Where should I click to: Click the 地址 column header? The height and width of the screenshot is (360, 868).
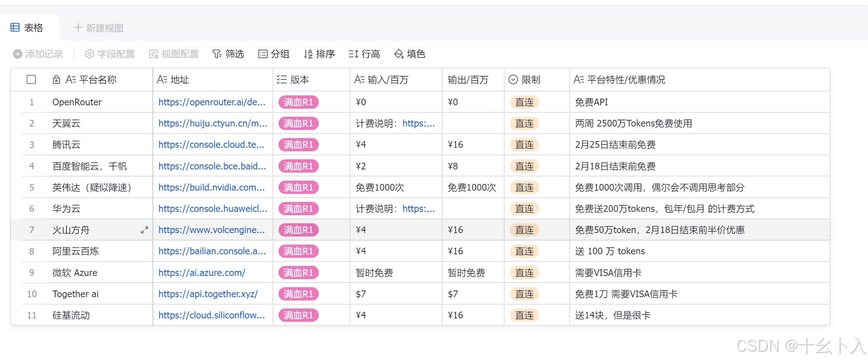click(x=213, y=79)
